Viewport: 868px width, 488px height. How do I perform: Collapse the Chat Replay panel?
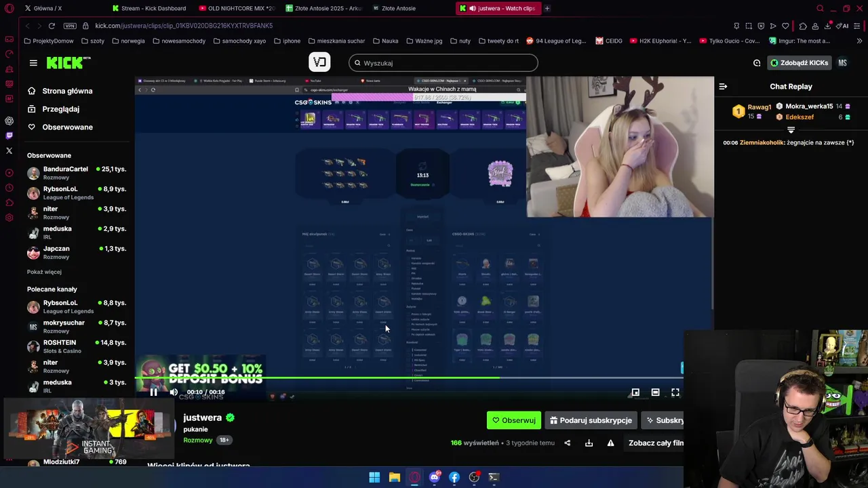tap(723, 86)
